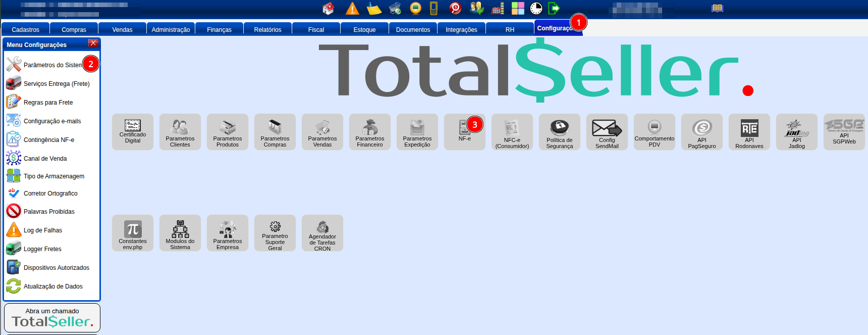Image resolution: width=868 pixels, height=335 pixels.
Task: Open Parametros Clientes tile
Action: pos(180,132)
